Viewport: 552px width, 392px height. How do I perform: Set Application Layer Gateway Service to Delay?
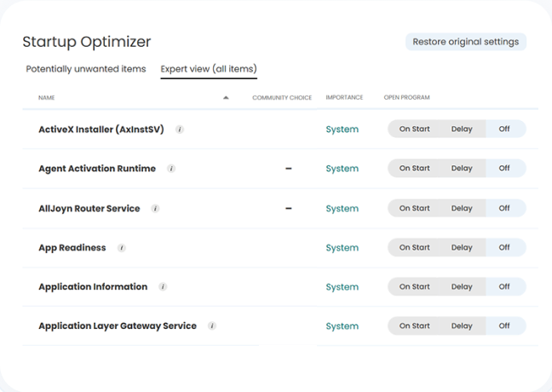462,326
